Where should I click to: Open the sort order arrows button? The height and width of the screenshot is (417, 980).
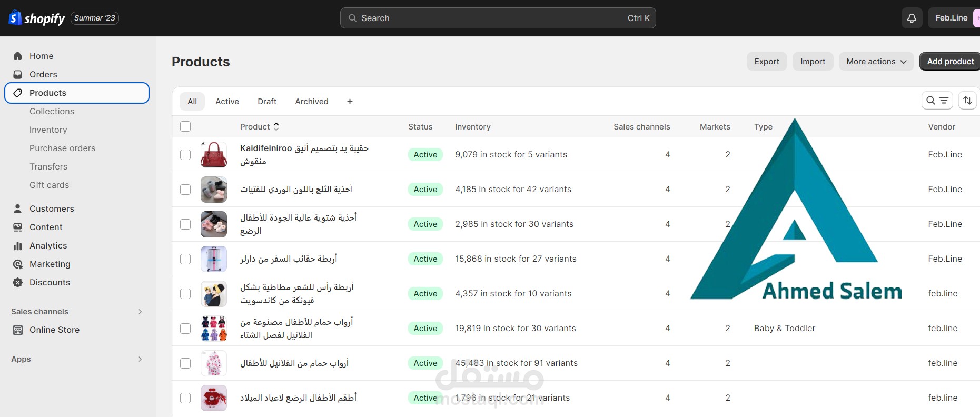tap(967, 100)
